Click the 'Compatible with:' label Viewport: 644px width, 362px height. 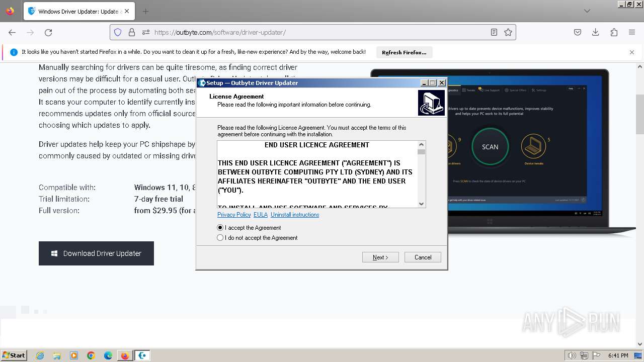(x=67, y=188)
